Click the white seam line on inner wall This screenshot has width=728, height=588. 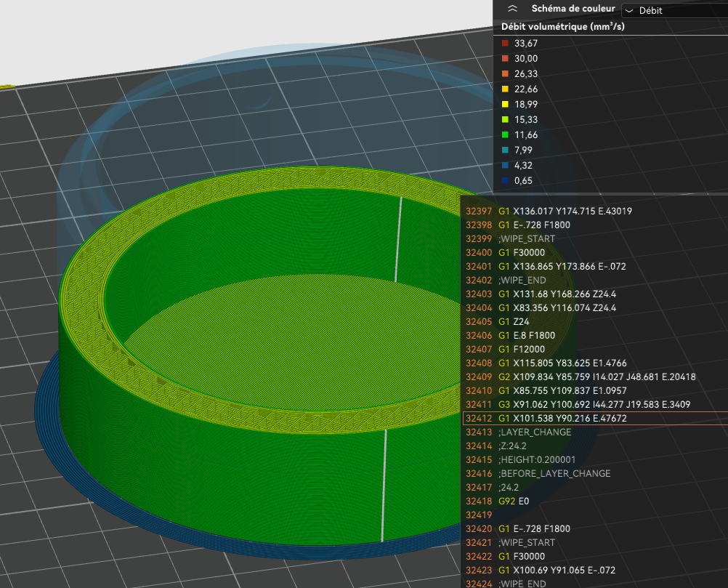(398, 240)
